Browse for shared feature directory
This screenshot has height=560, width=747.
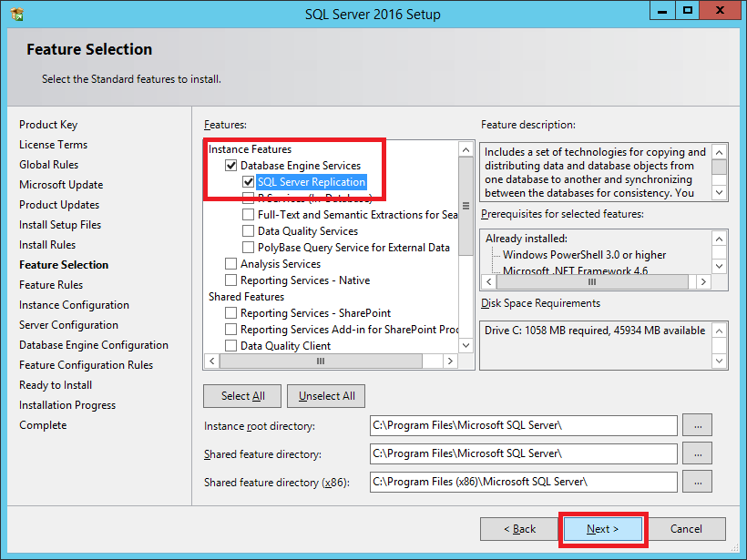pyautogui.click(x=697, y=453)
